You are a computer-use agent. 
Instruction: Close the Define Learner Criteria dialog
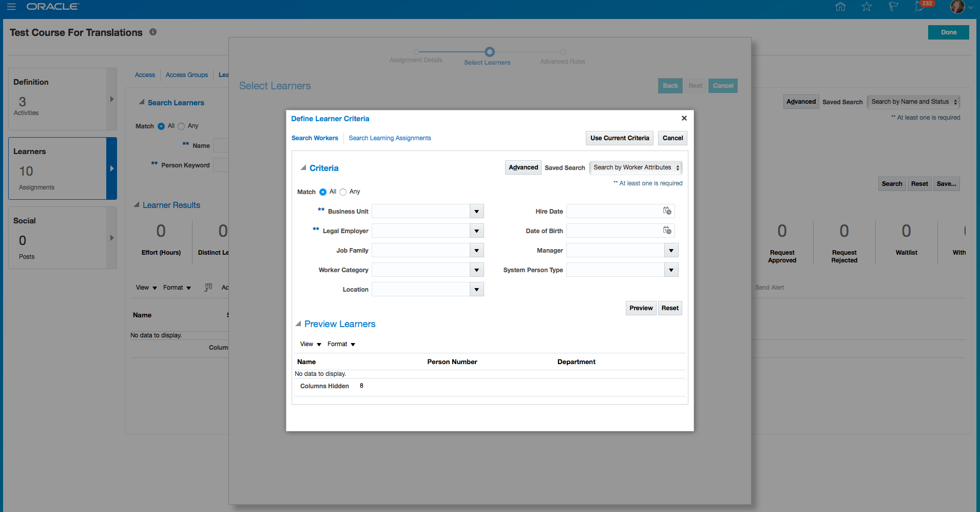684,118
